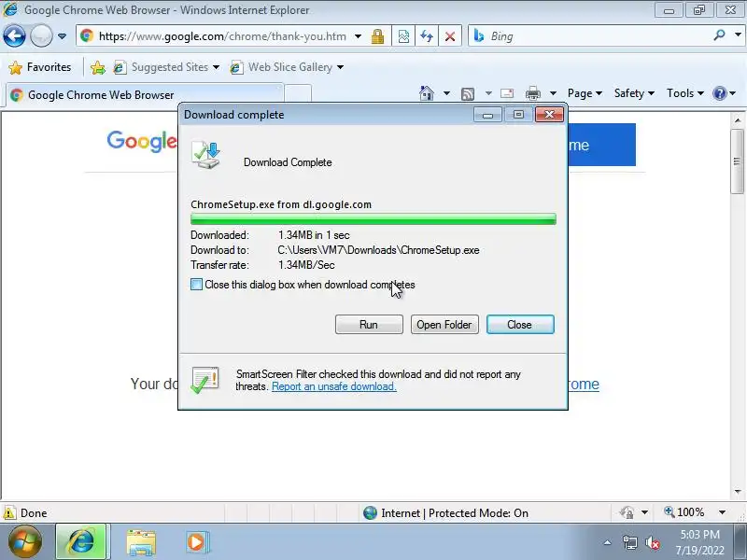The width and height of the screenshot is (747, 560).
Task: Click 'Internet | Protected Mode: On' status text
Action: [x=455, y=512]
